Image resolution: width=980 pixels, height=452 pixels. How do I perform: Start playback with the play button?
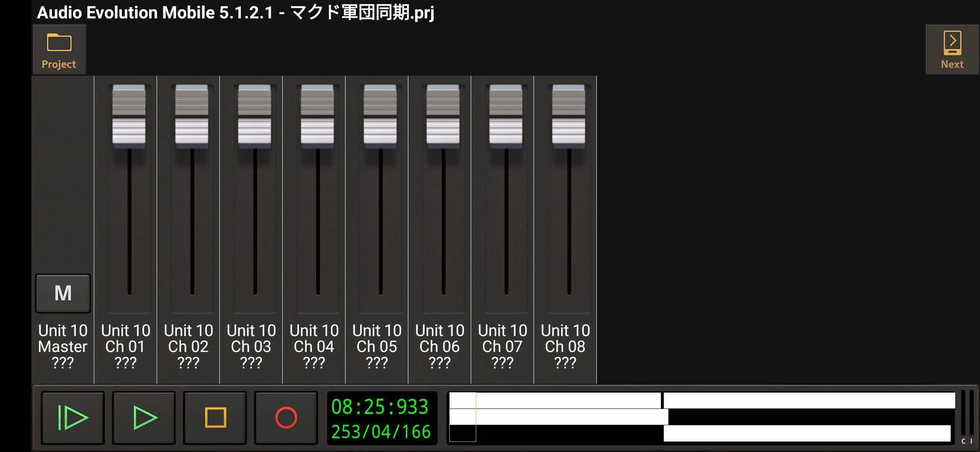pyautogui.click(x=144, y=417)
